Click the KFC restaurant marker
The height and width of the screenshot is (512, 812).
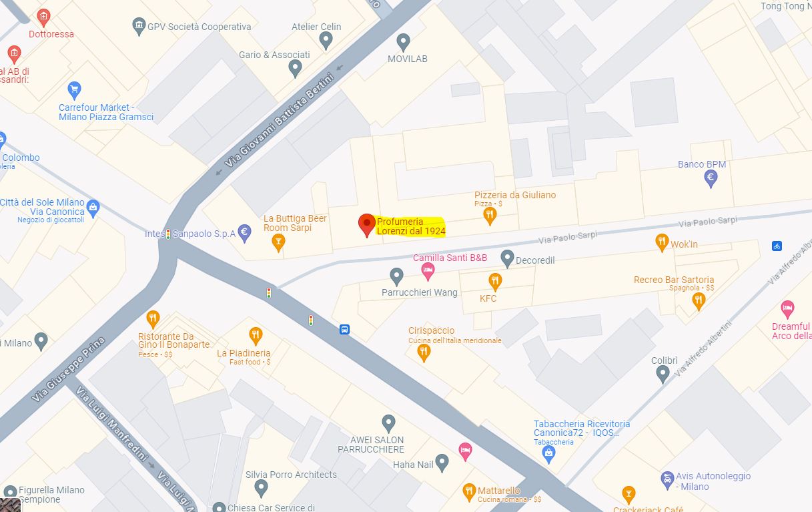pyautogui.click(x=494, y=281)
